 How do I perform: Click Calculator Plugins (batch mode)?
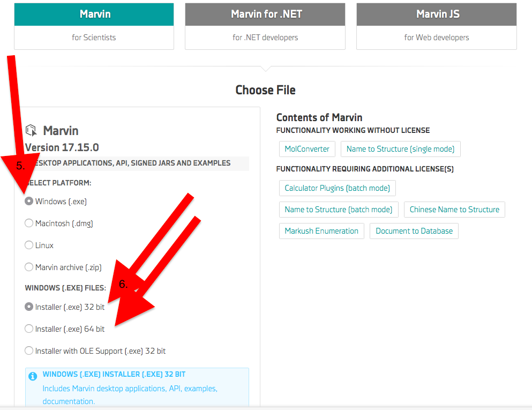pos(337,188)
